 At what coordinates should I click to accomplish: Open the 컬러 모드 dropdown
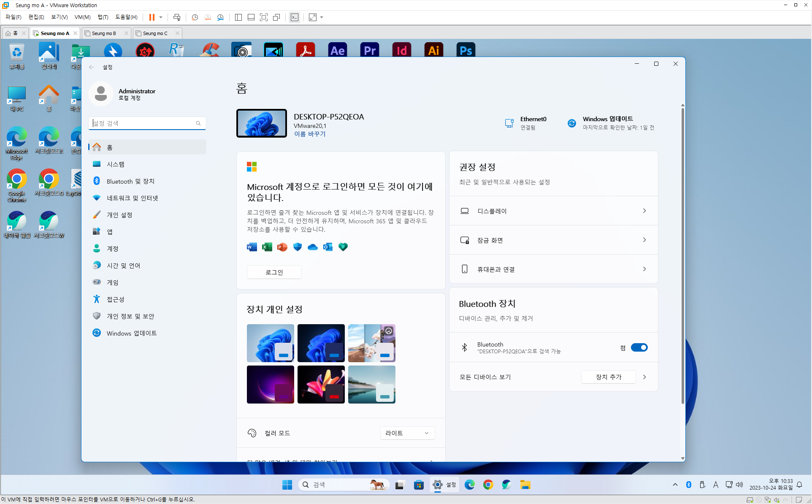(407, 433)
